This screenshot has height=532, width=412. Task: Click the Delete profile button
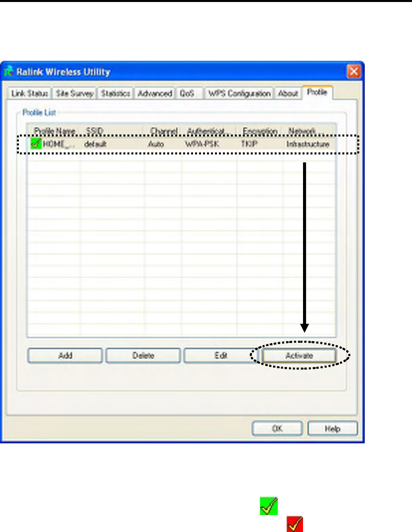(x=143, y=356)
